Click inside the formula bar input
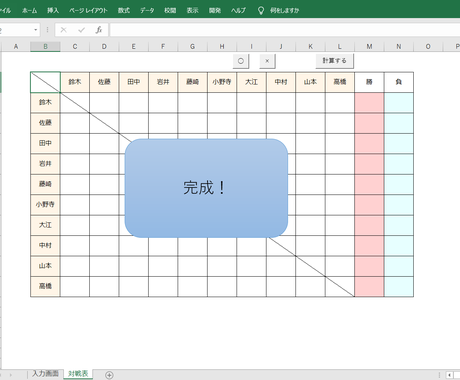This screenshot has width=460, height=380. click(285, 30)
